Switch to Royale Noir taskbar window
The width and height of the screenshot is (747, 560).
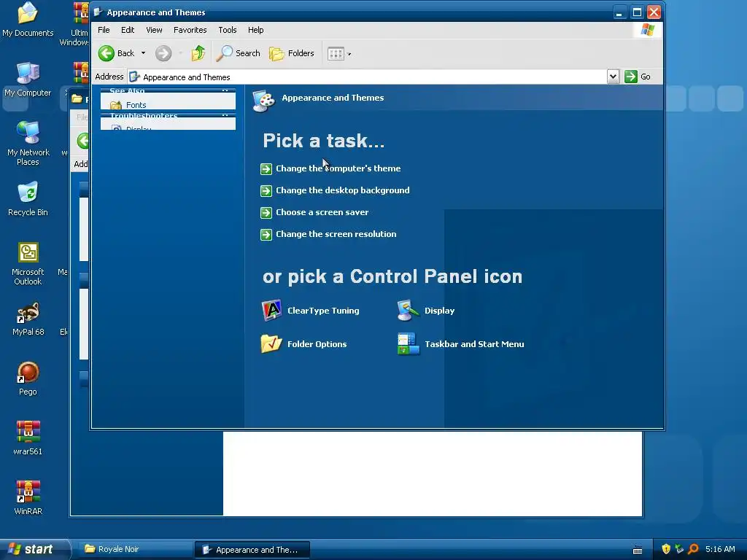click(133, 549)
